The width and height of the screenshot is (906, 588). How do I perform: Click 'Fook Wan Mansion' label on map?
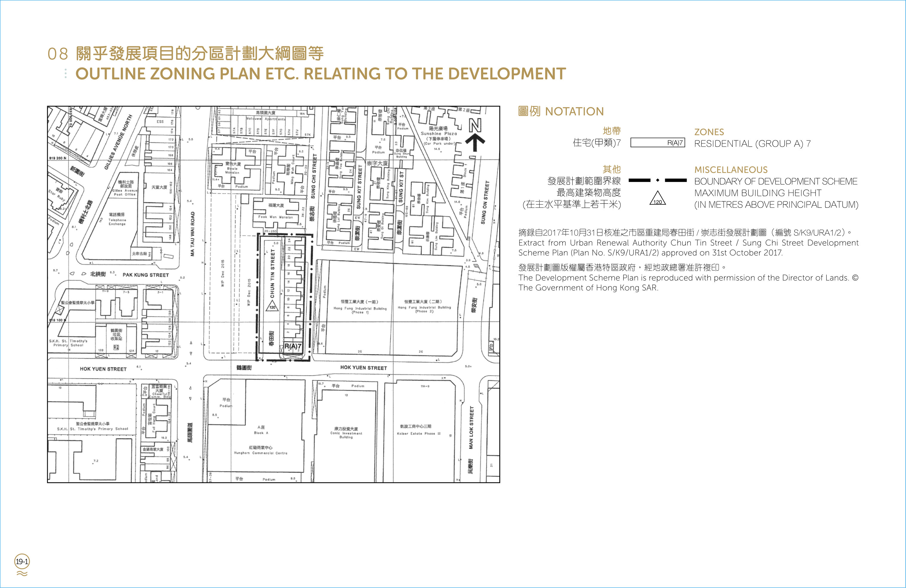tap(276, 217)
